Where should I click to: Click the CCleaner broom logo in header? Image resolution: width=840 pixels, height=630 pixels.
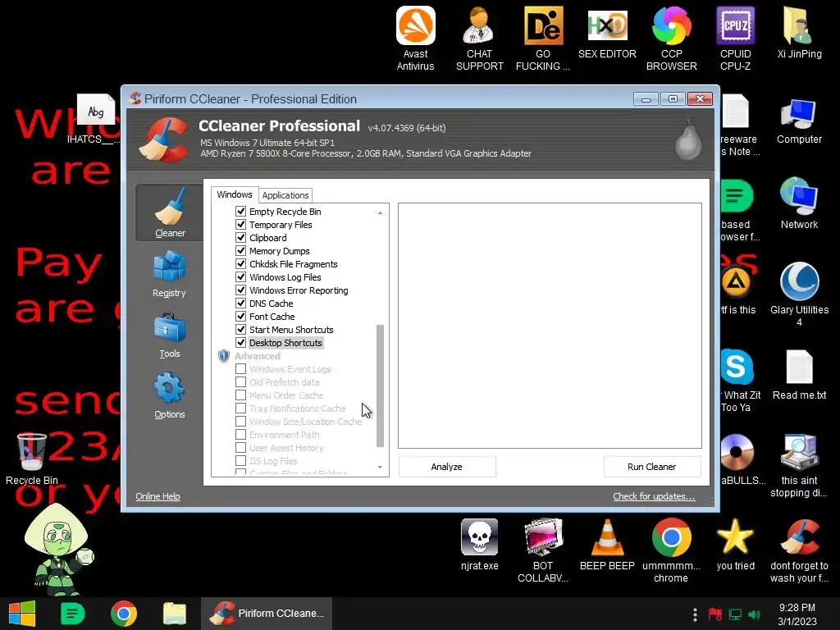[166, 140]
